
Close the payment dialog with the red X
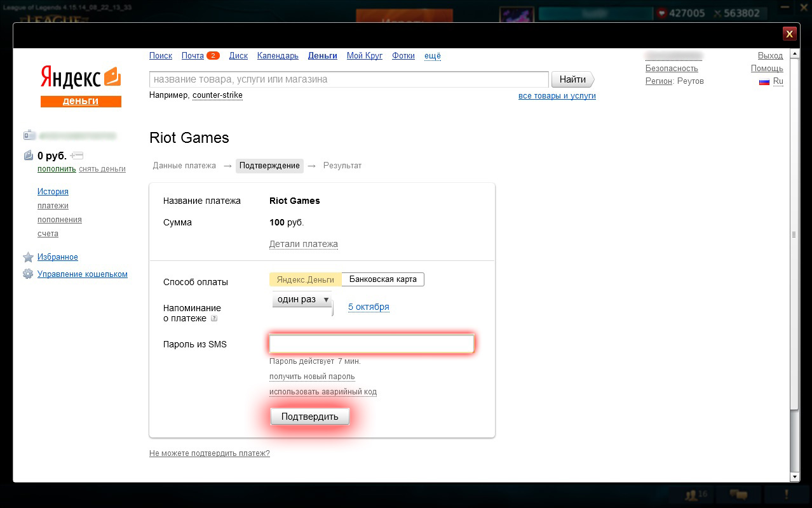tap(789, 34)
